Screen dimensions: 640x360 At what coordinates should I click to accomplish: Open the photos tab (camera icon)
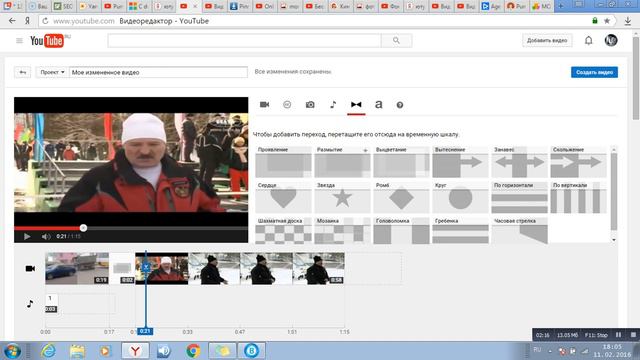click(310, 105)
